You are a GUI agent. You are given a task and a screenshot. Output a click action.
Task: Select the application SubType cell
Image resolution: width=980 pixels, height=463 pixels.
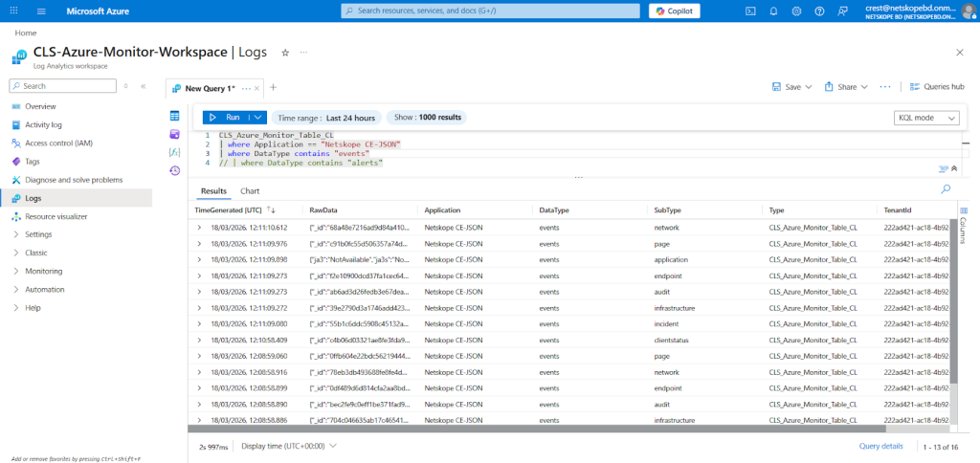click(671, 259)
